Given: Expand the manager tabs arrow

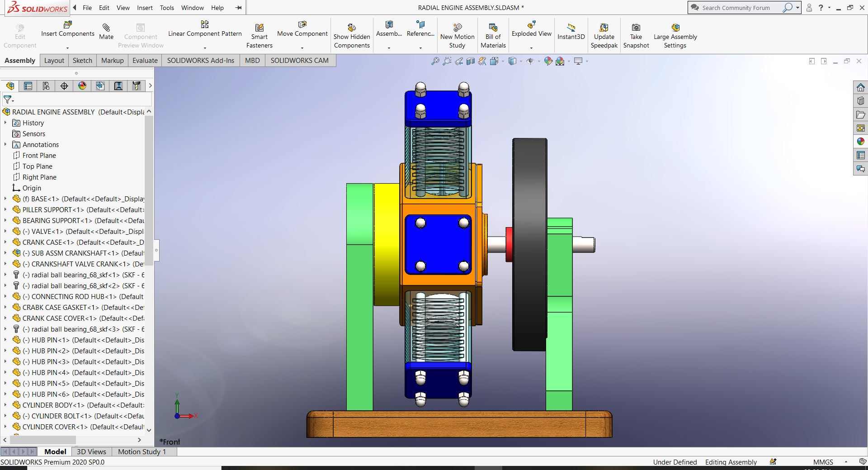Looking at the screenshot, I should tap(150, 86).
